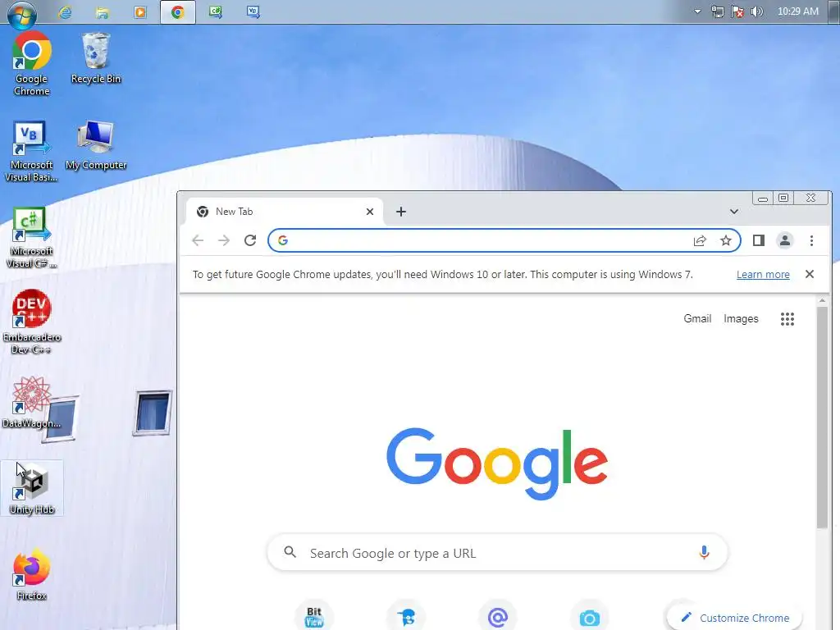This screenshot has width=840, height=630.
Task: Click magnifier icon in Google search box
Action: (290, 552)
